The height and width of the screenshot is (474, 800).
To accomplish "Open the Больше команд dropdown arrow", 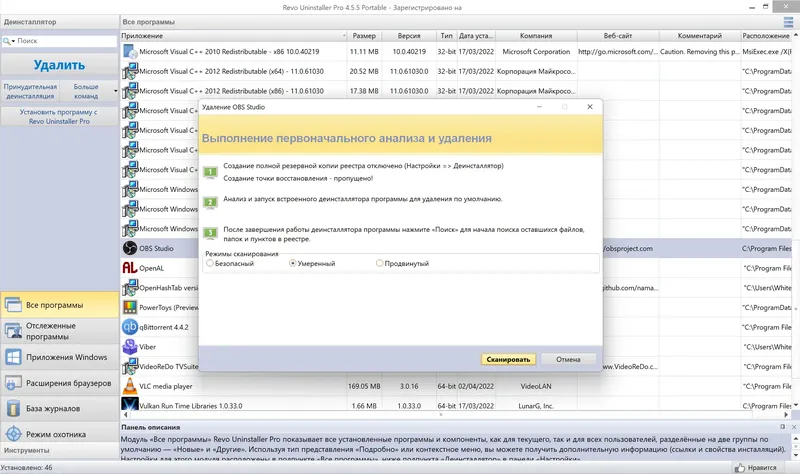I will tap(115, 91).
